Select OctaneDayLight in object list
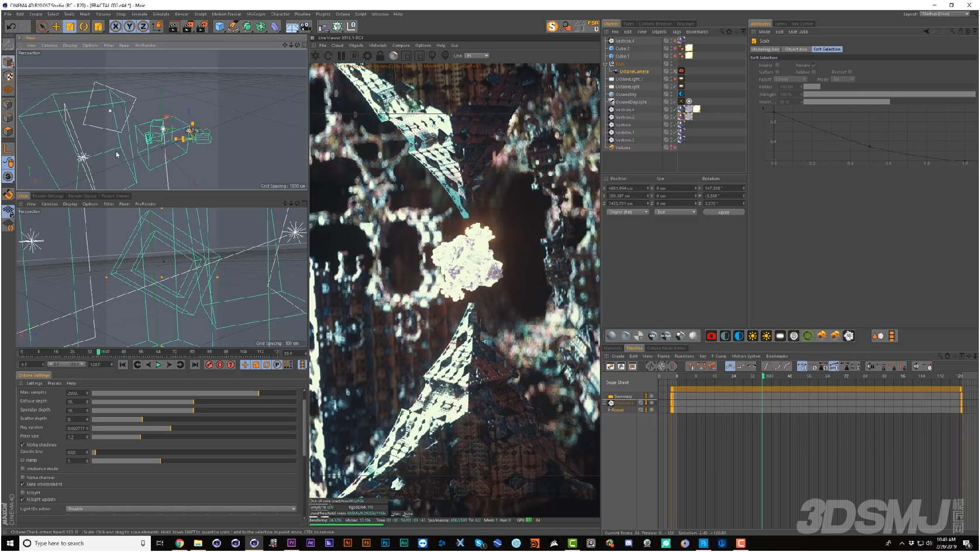The image size is (980, 552). click(631, 102)
